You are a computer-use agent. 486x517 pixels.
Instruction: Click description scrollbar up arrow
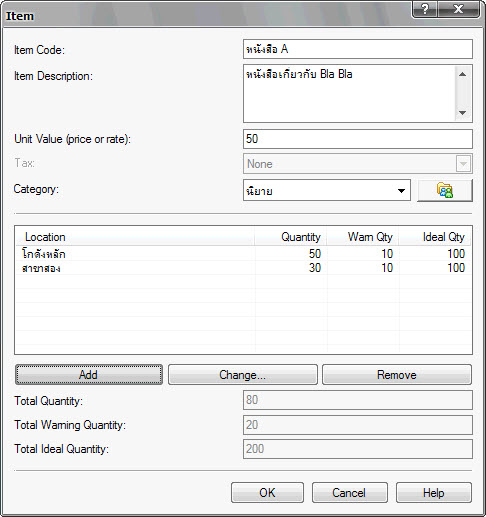(462, 74)
